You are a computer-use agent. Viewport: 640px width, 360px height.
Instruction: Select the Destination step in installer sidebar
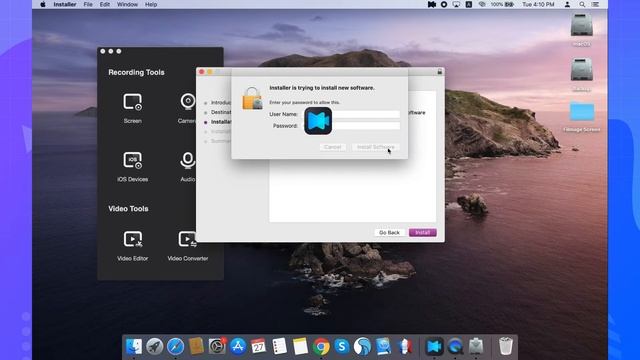pos(220,112)
